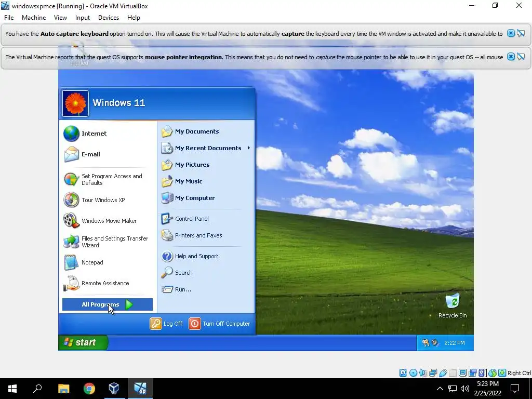Expand All Programs menu
Screen dimensions: 532x399
107,304
